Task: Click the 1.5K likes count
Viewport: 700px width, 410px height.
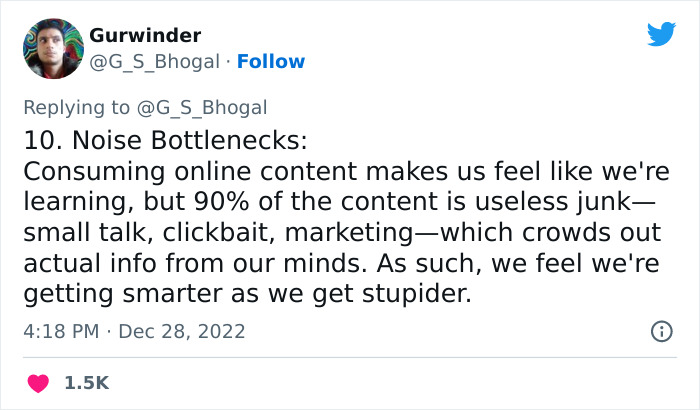Action: (x=87, y=383)
